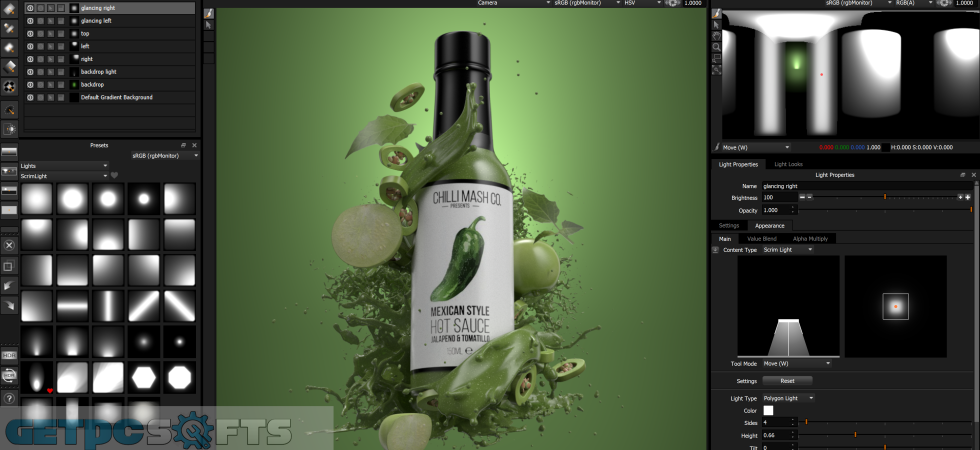Click the square outline icon in left toolbar
The image size is (980, 450).
pos(9,266)
